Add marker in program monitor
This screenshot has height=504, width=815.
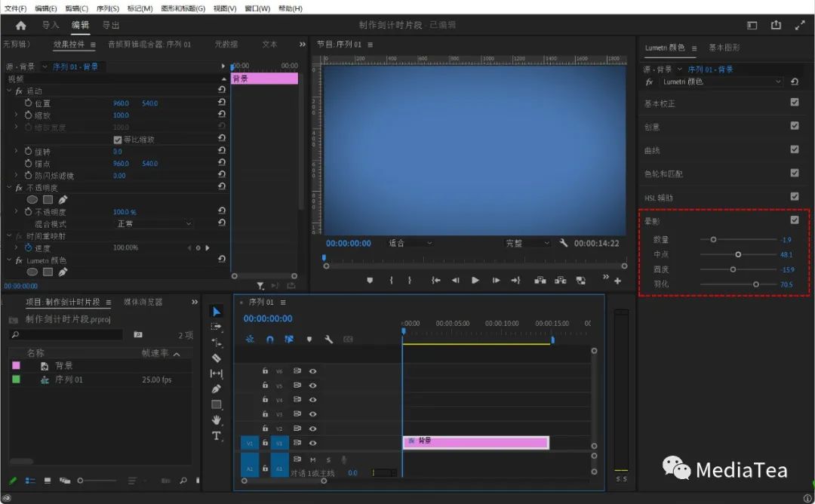coord(370,280)
